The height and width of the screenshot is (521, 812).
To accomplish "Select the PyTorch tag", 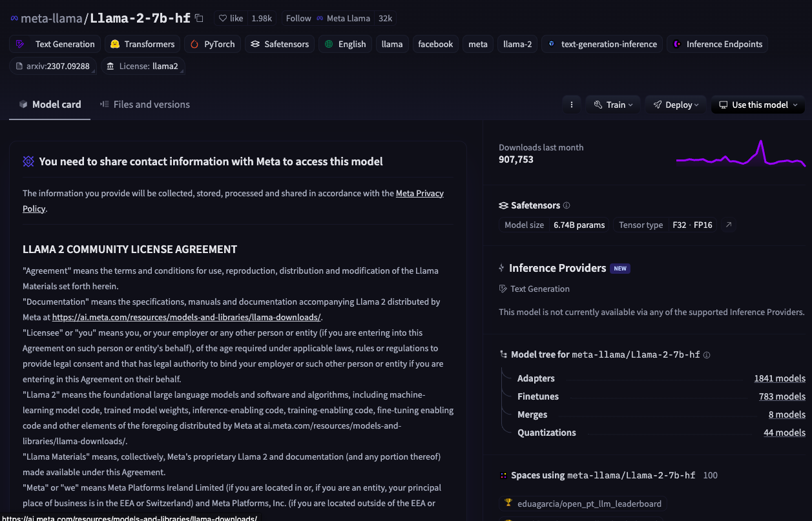I will point(213,44).
